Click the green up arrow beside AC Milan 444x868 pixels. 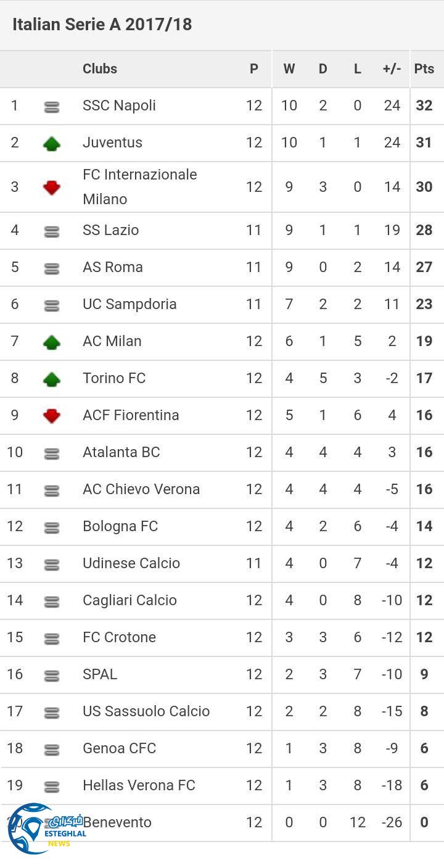point(52,342)
